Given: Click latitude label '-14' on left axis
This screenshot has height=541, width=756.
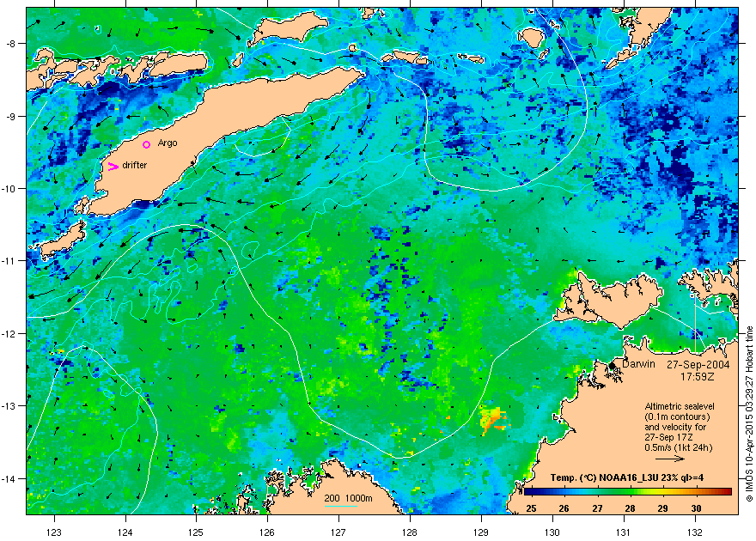Looking at the screenshot, I should [x=9, y=479].
